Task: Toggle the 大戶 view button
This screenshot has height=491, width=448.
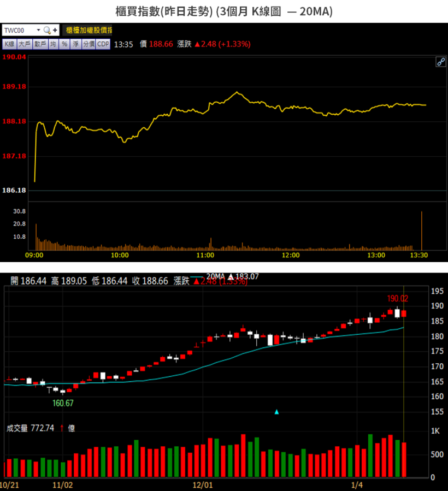Action: point(25,44)
